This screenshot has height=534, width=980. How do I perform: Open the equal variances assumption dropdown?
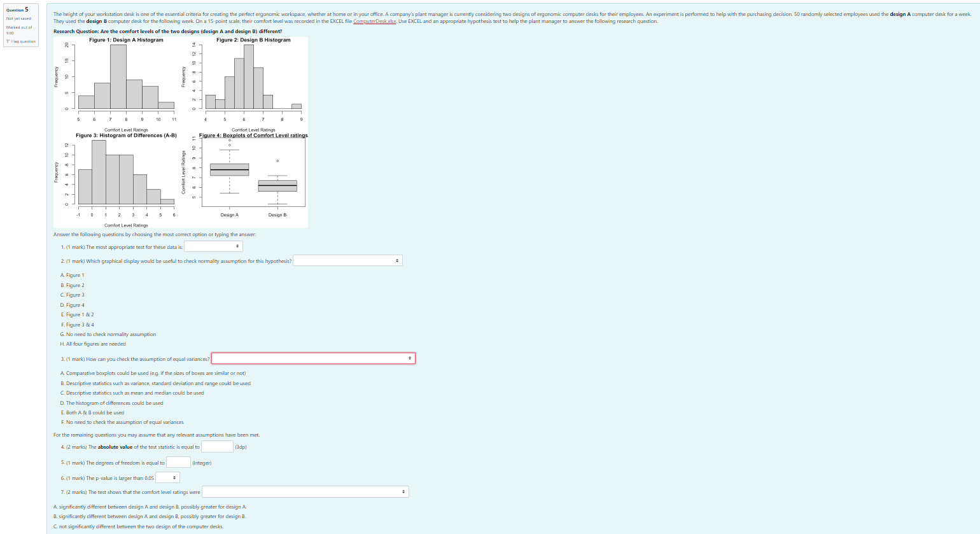pos(313,358)
